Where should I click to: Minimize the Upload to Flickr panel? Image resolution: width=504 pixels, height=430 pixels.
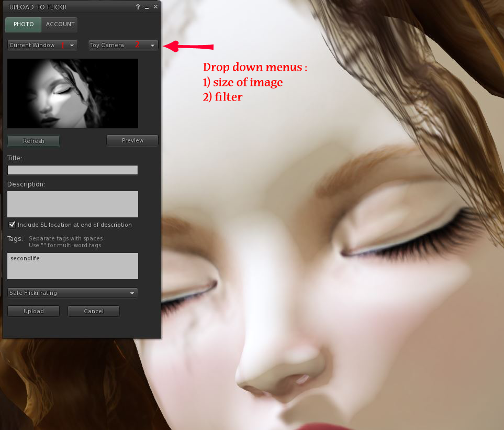click(x=147, y=7)
